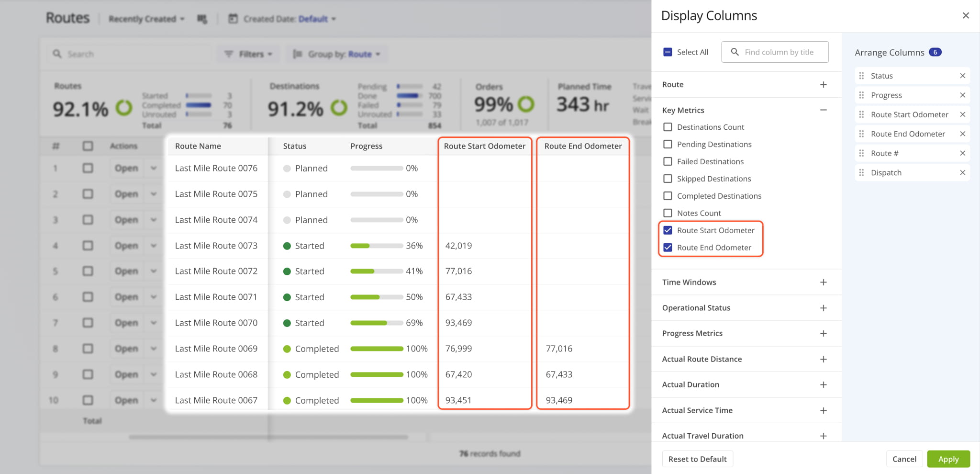This screenshot has width=980, height=474.
Task: Collapse the Key Metrics section
Action: 823,110
